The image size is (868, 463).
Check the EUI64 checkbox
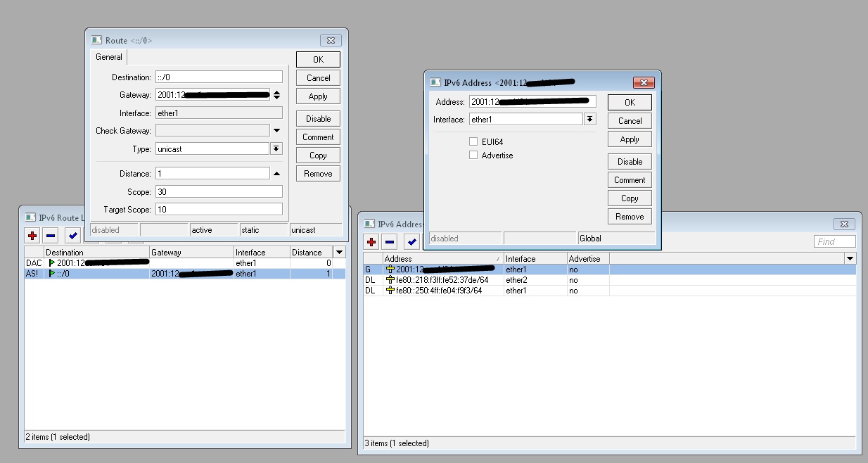click(x=473, y=141)
